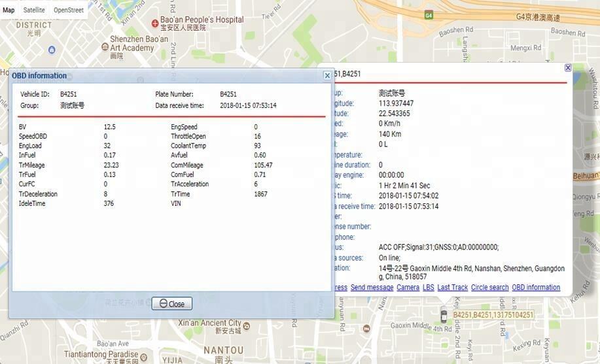600x364 pixels.
Task: Close the vehicle info popup window
Action: coord(568,68)
